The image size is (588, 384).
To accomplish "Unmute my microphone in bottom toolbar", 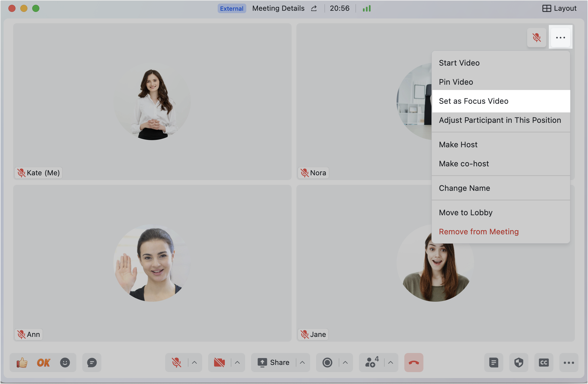I will (177, 363).
